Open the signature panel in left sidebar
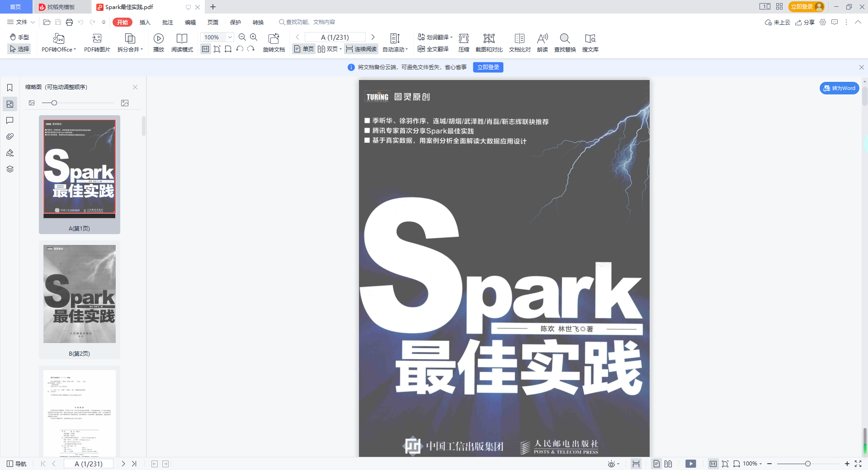The height and width of the screenshot is (470, 868). [x=10, y=153]
